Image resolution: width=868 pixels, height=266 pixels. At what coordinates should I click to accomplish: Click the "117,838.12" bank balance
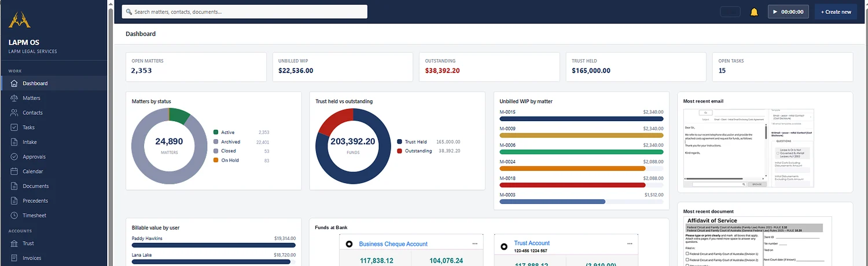pos(376,261)
